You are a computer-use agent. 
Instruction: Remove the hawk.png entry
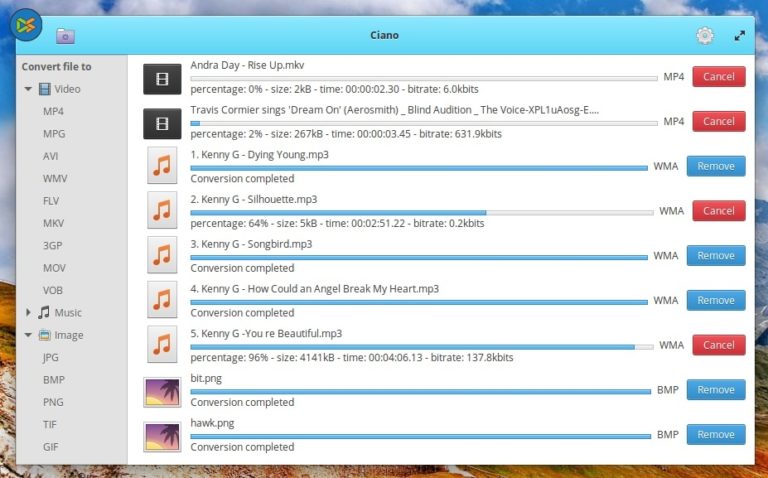715,434
